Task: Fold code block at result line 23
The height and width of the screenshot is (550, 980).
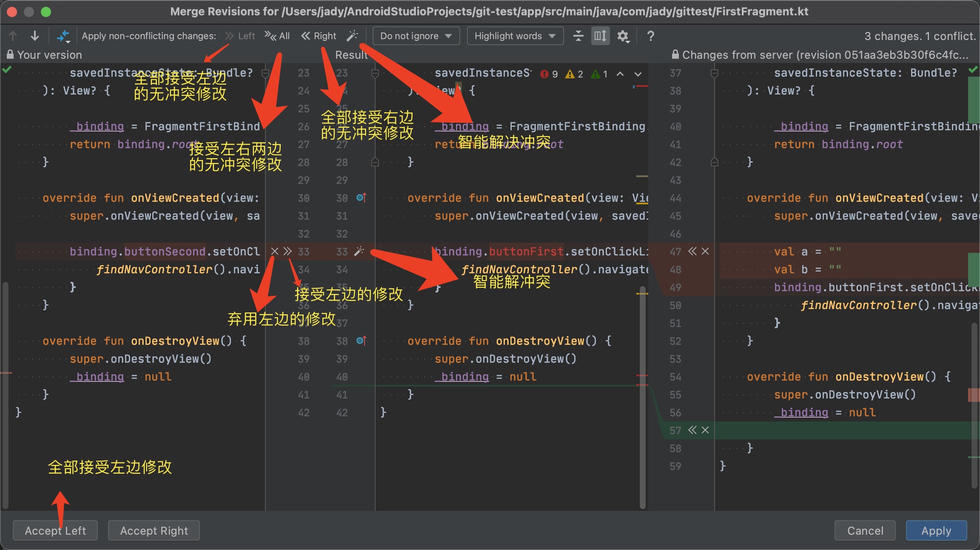Action: click(375, 73)
